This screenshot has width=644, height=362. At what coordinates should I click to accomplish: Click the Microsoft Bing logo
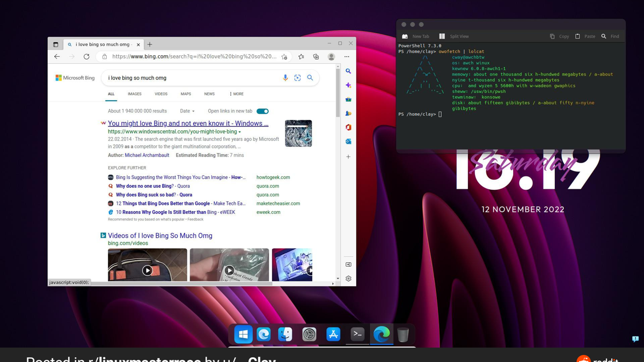tap(75, 78)
